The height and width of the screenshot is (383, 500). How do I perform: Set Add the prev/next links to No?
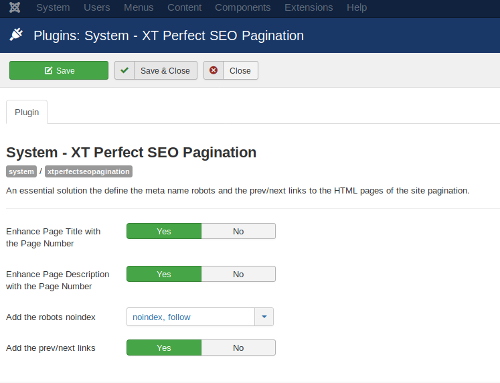point(238,348)
